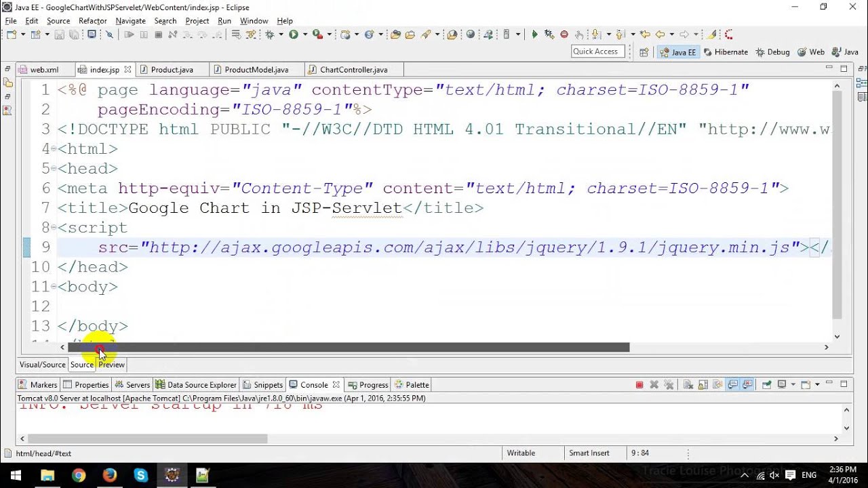
Task: Click the Open Type folder icon
Action: [x=395, y=35]
